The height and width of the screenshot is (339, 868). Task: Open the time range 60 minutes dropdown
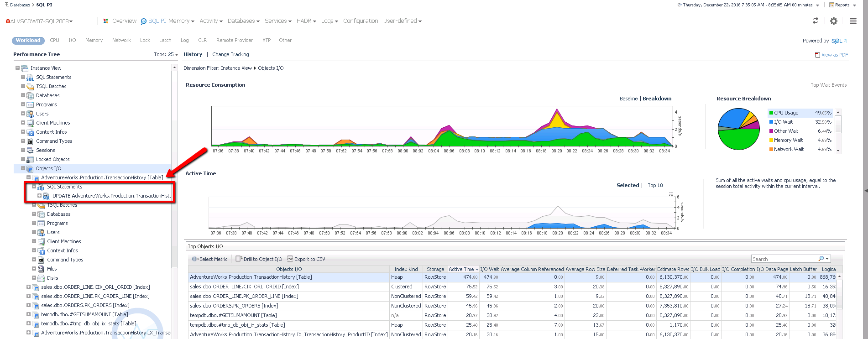(x=817, y=5)
